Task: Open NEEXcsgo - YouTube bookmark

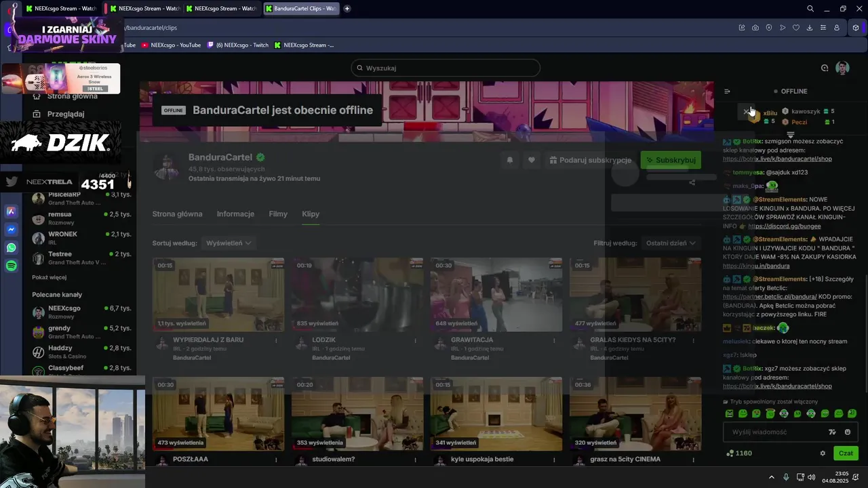Action: pos(171,45)
